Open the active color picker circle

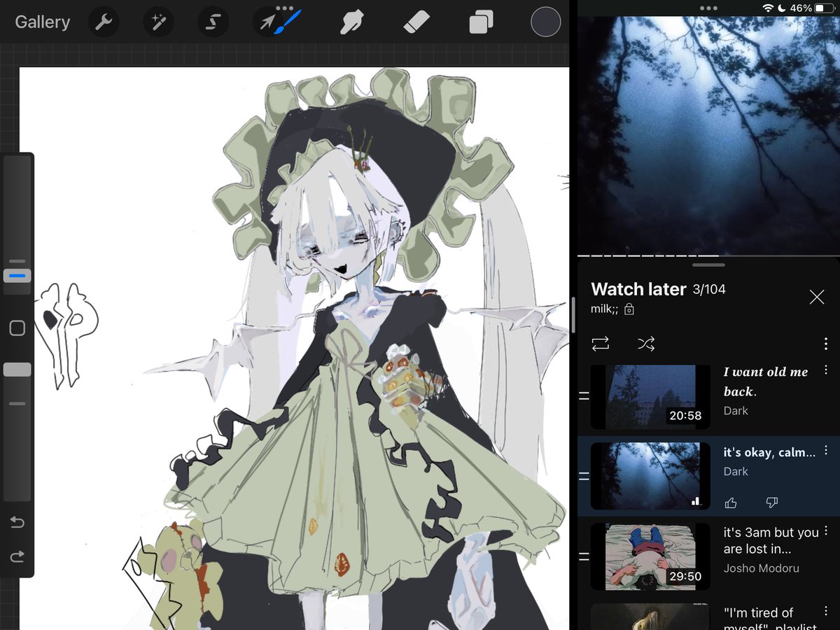coord(546,22)
